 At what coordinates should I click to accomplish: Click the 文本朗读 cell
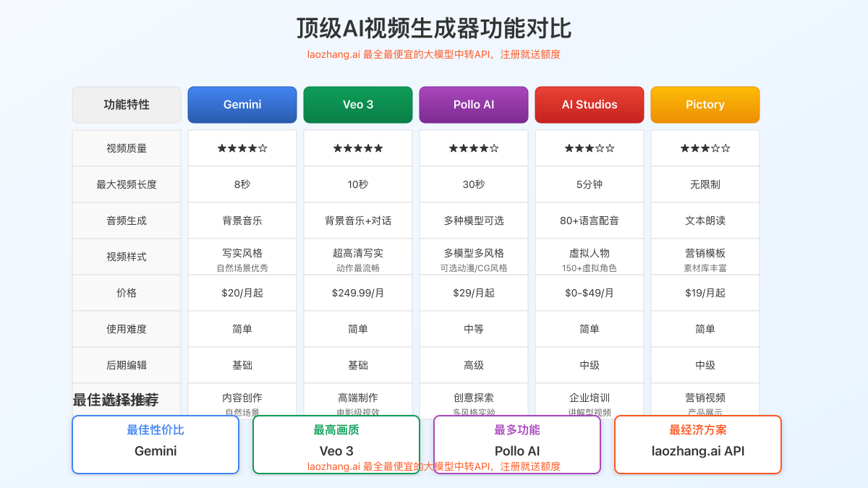point(705,221)
